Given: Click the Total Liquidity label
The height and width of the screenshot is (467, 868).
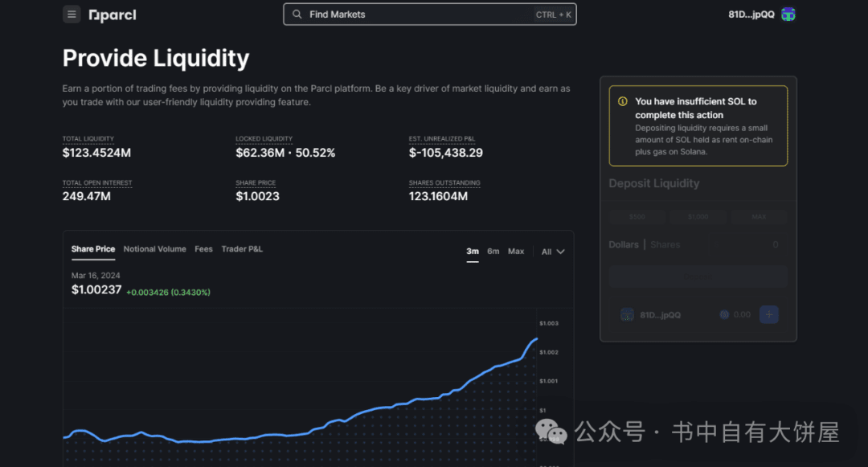Looking at the screenshot, I should [x=88, y=139].
